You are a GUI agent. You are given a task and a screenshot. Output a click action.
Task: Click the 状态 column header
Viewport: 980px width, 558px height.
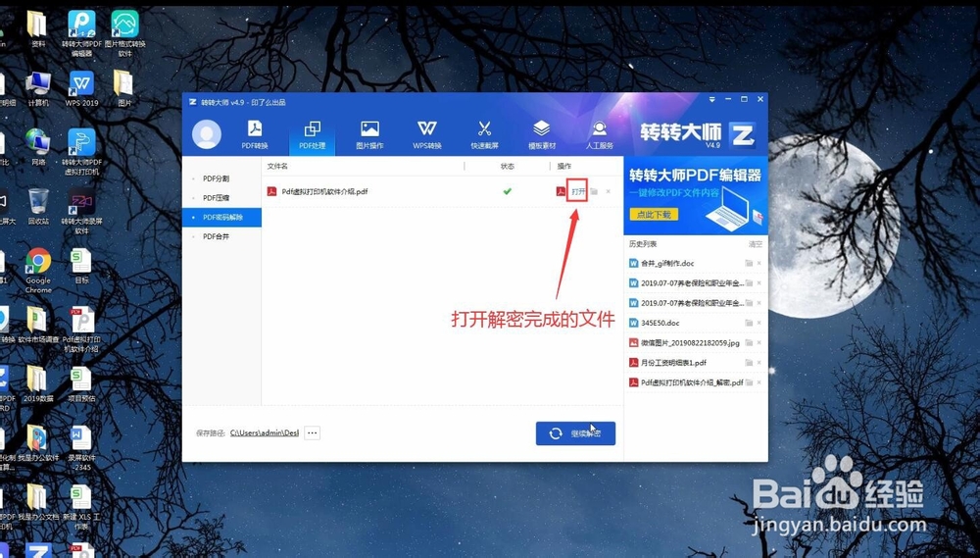[x=507, y=167]
